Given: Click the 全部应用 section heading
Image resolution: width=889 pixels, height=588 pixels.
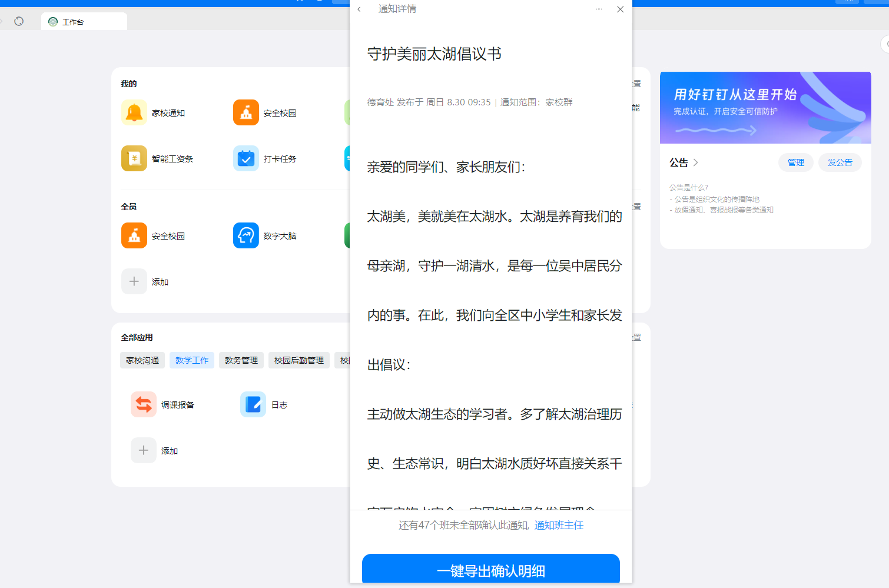Looking at the screenshot, I should point(137,337).
